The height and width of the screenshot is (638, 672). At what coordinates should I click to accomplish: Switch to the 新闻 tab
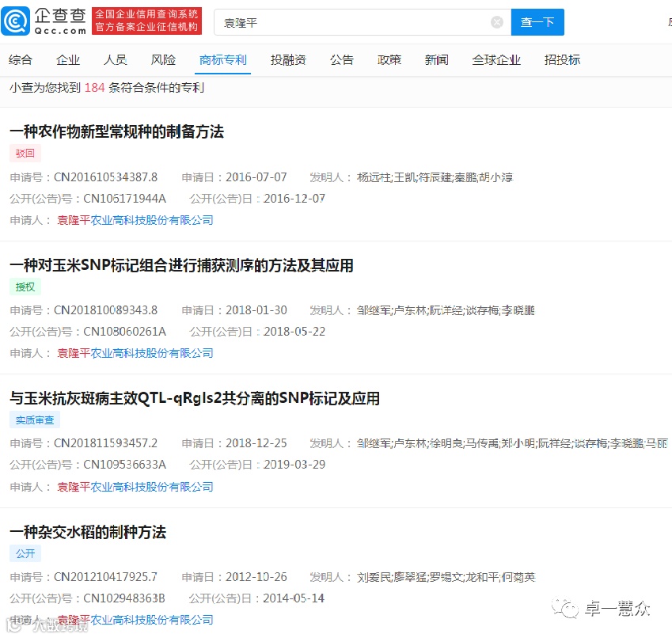436,60
